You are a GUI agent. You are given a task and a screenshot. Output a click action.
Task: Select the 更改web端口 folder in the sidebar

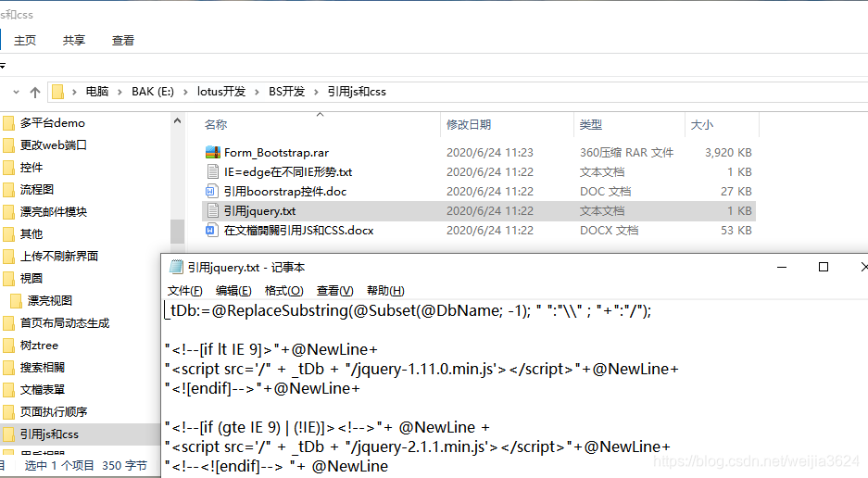[x=54, y=145]
